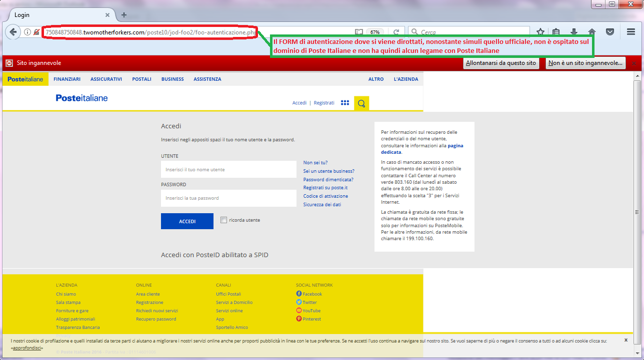The height and width of the screenshot is (360, 644).
Task: Save page to Pocket icon
Action: tap(610, 32)
